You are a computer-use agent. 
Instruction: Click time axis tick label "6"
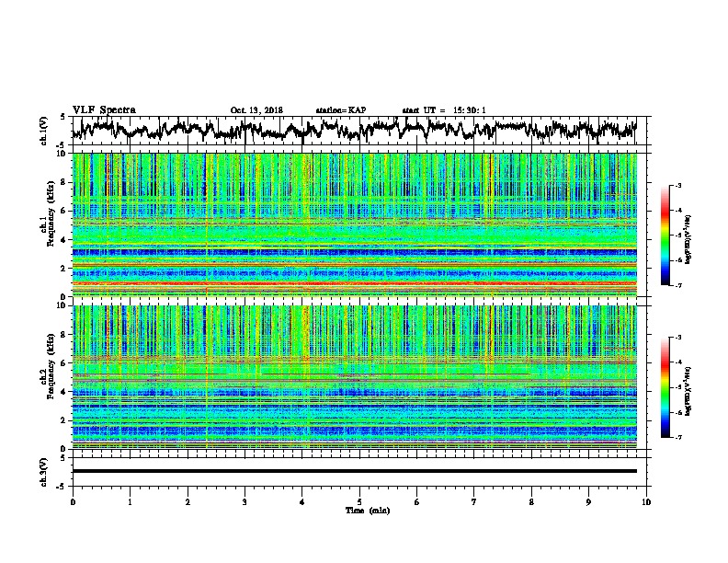[x=416, y=502]
